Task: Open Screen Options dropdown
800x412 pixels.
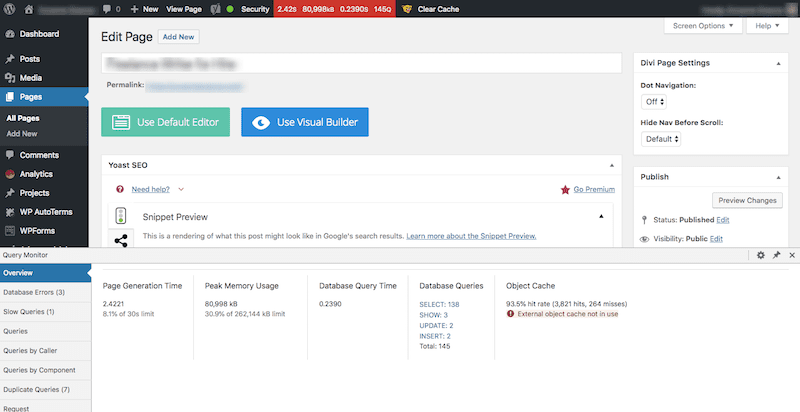Action: pyautogui.click(x=703, y=26)
